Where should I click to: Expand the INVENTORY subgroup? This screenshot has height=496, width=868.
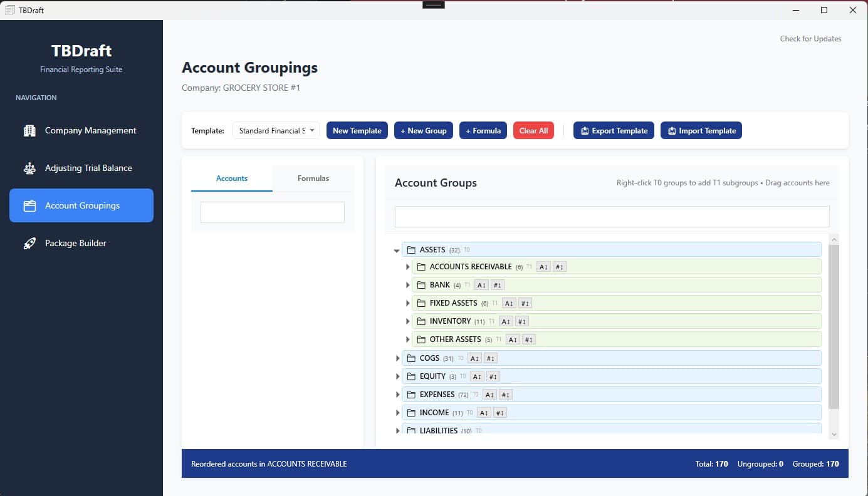408,321
